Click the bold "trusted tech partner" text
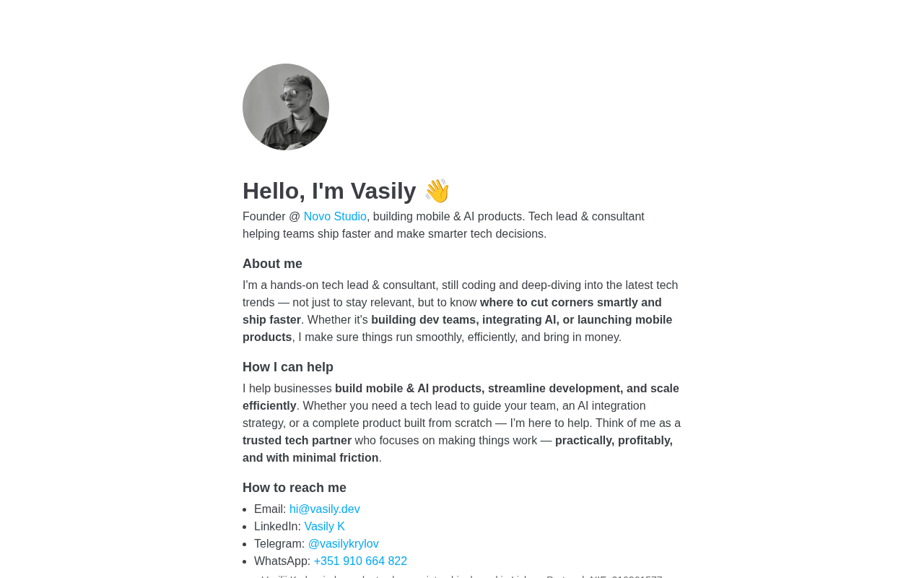This screenshot has width=924, height=578. click(x=297, y=441)
